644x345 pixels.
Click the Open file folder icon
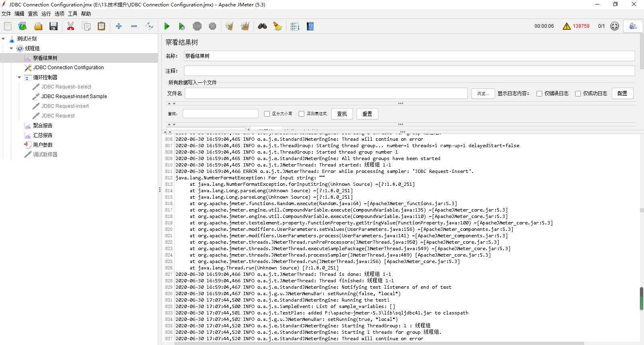[x=38, y=26]
